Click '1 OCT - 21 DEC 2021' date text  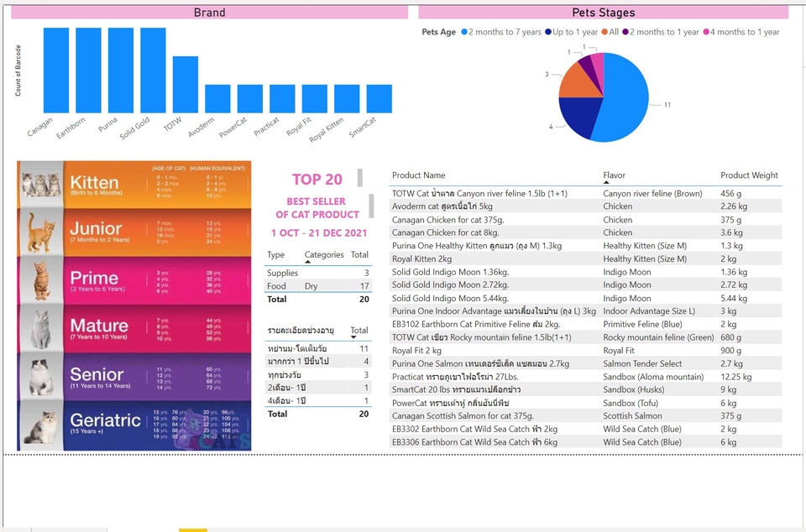(319, 233)
